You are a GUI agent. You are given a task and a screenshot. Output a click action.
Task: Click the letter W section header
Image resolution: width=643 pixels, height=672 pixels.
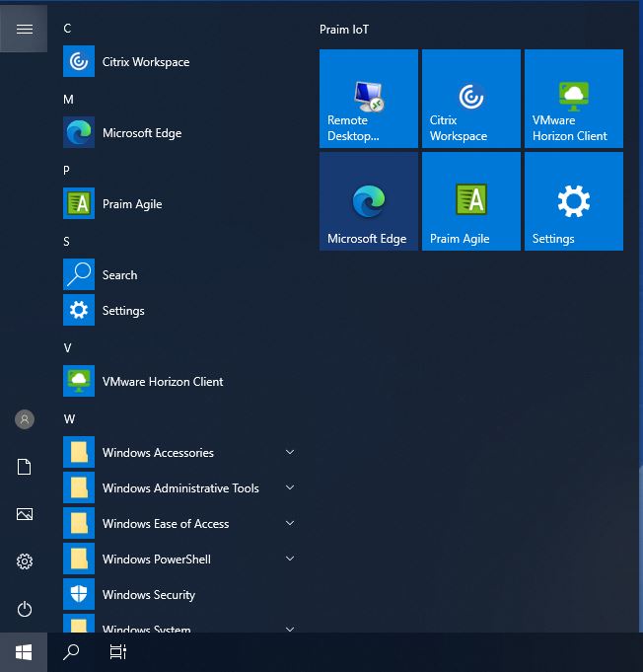pos(69,418)
